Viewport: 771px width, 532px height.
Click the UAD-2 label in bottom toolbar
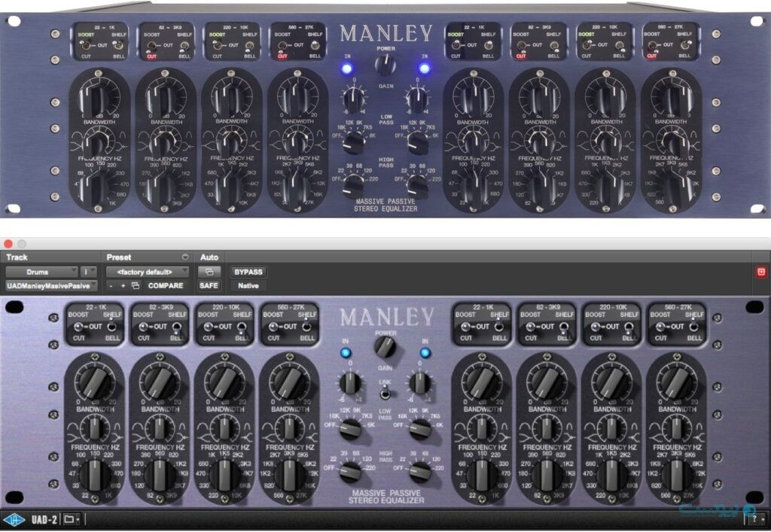click(x=44, y=519)
